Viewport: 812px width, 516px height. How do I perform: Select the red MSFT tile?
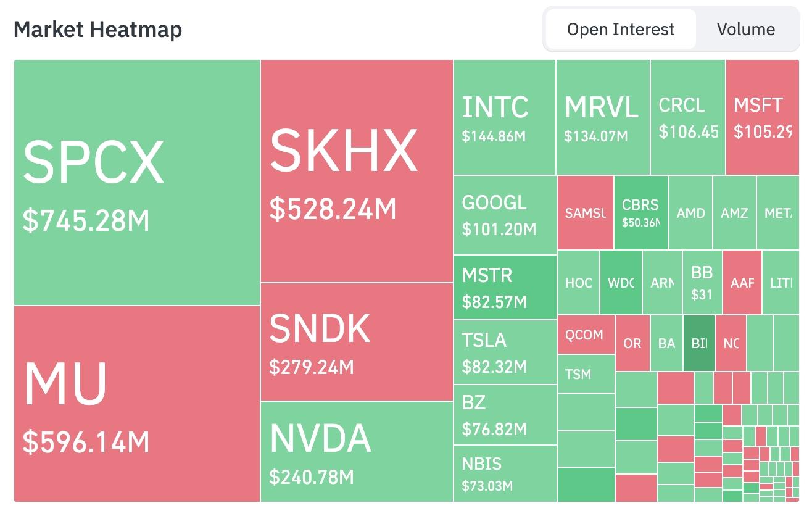coord(762,117)
